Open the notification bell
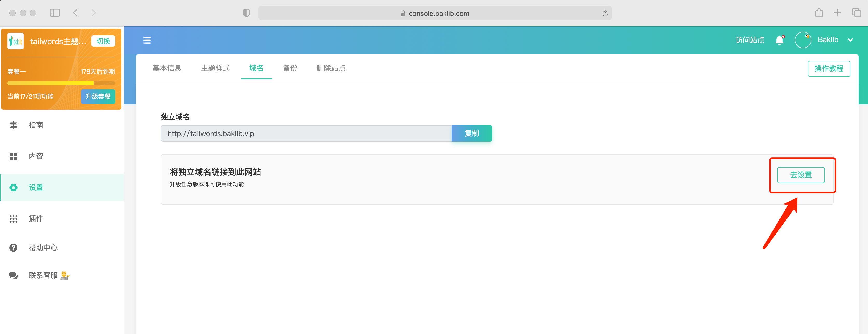The width and height of the screenshot is (868, 334). tap(779, 40)
